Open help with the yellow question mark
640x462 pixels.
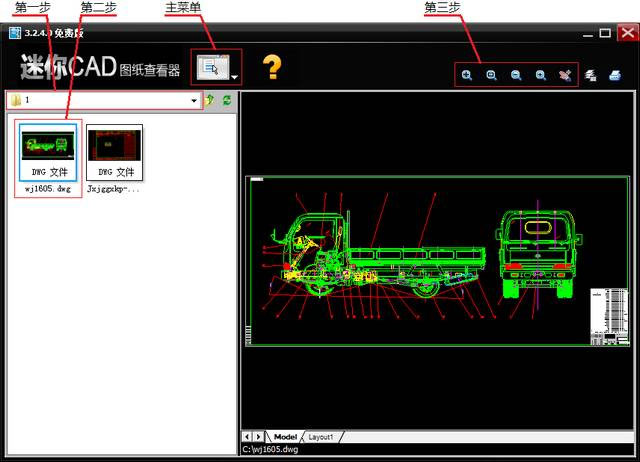pyautogui.click(x=272, y=67)
